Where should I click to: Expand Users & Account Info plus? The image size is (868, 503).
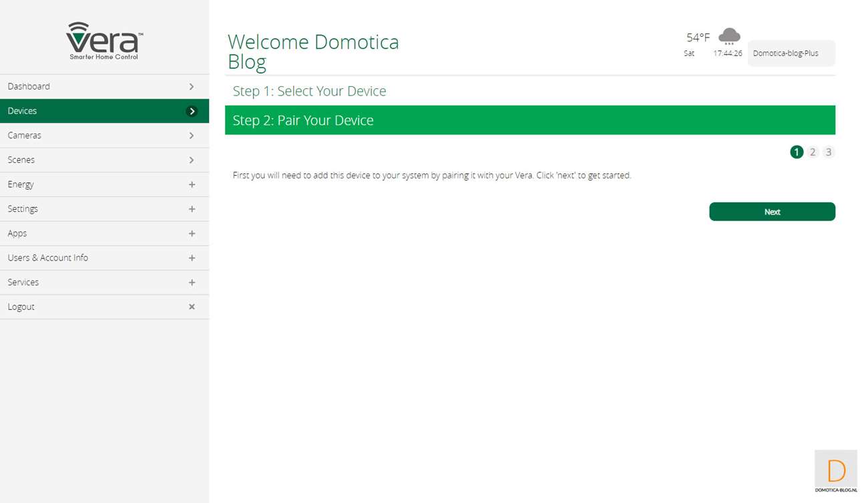pos(192,258)
